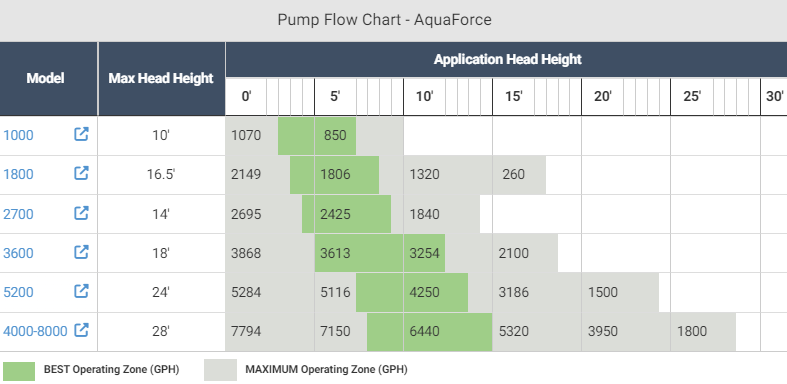Viewport: 787px width, 384px height.
Task: Open external link icon for model 2700
Action: (81, 213)
